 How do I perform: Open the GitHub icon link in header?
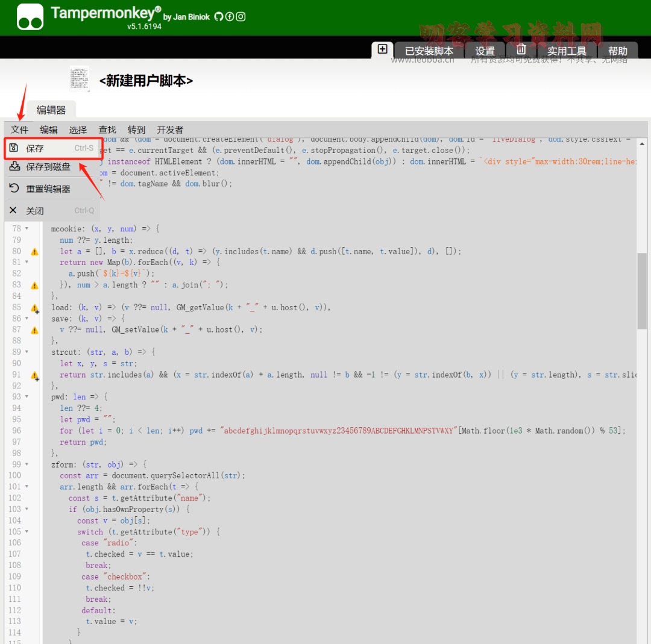pos(219,17)
